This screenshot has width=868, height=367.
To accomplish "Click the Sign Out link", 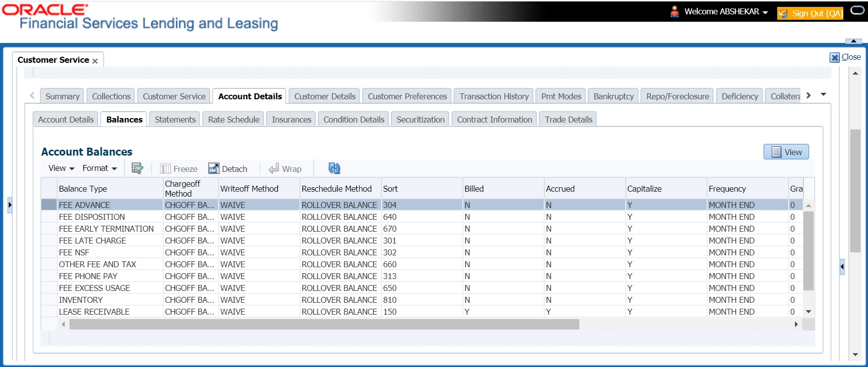I will [x=817, y=13].
